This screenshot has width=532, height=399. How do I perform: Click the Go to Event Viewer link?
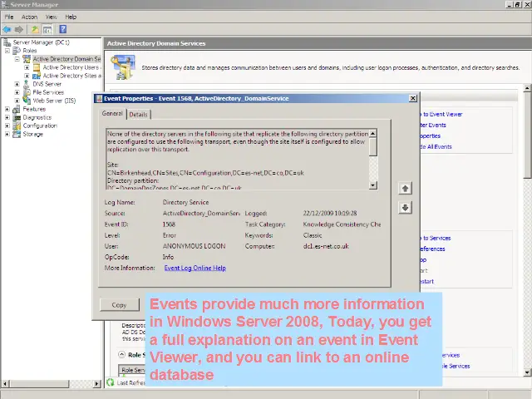click(x=441, y=115)
